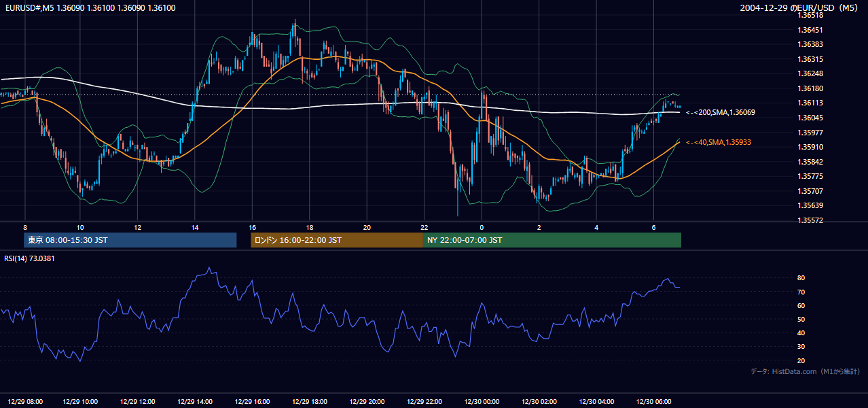Click hour tick 22 under price chart

click(x=424, y=227)
